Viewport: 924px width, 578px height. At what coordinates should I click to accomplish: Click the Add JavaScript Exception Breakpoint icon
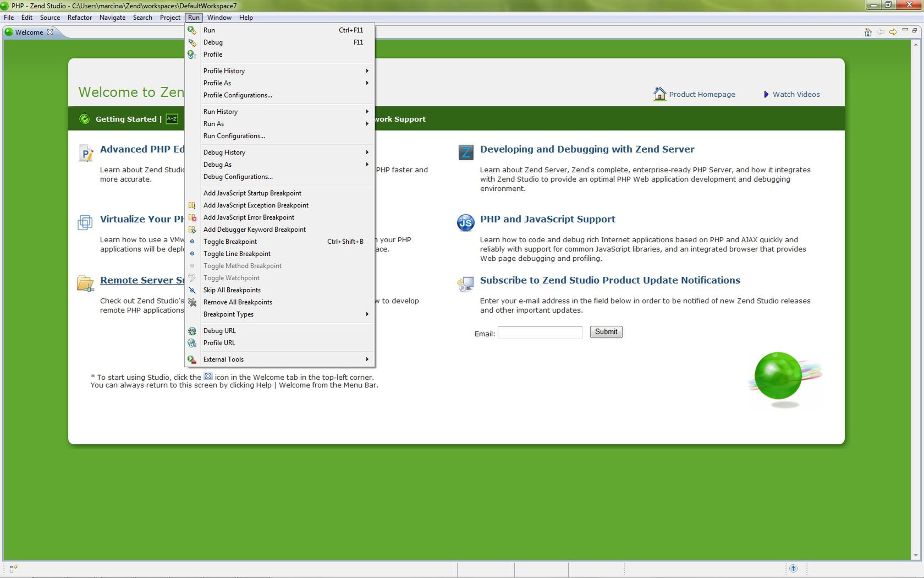192,205
